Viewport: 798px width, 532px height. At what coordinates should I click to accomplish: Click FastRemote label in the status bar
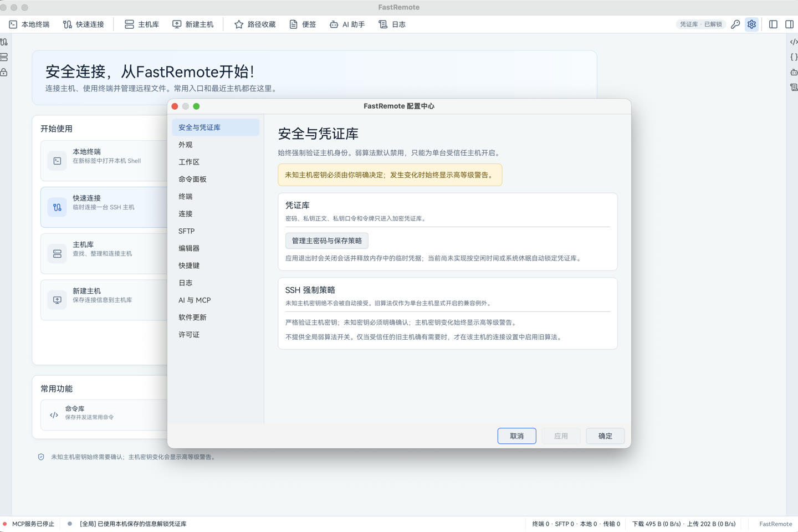775,524
